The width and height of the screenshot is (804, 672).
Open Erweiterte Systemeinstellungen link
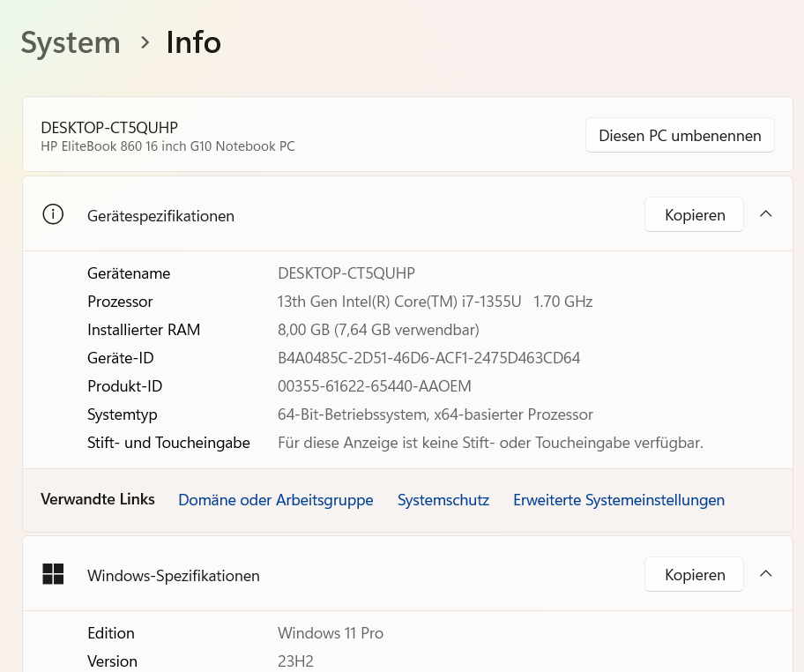(619, 500)
